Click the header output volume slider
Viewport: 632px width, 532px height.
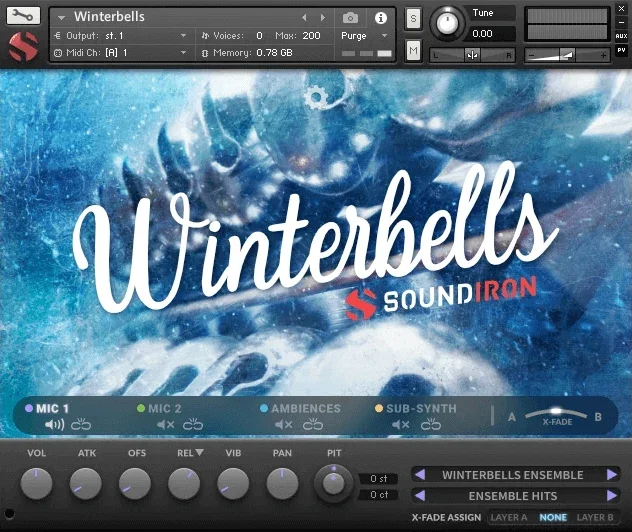coord(567,55)
